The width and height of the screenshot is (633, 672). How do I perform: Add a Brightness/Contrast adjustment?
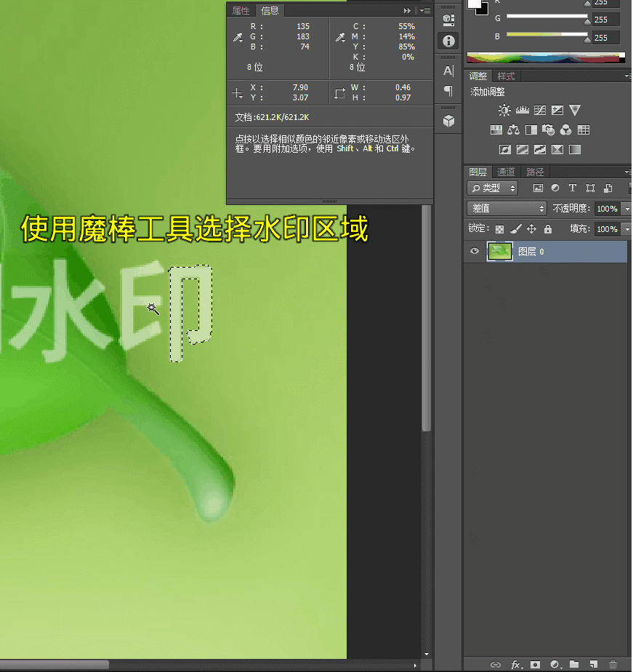click(x=504, y=111)
